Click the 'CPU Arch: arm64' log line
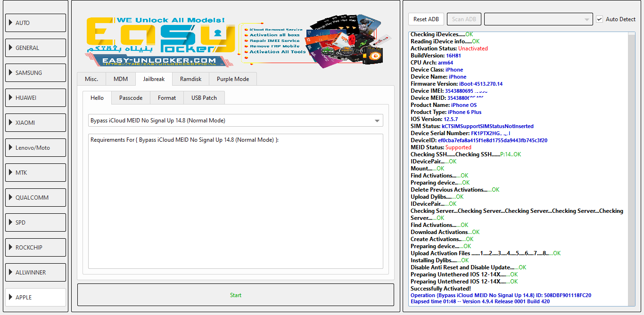The width and height of the screenshot is (644, 315). (x=432, y=63)
